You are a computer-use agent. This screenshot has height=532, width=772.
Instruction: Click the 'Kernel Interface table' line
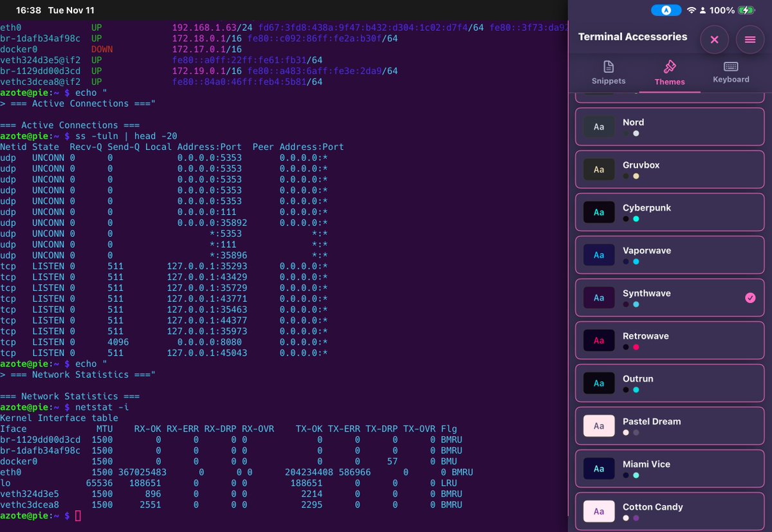(59, 418)
